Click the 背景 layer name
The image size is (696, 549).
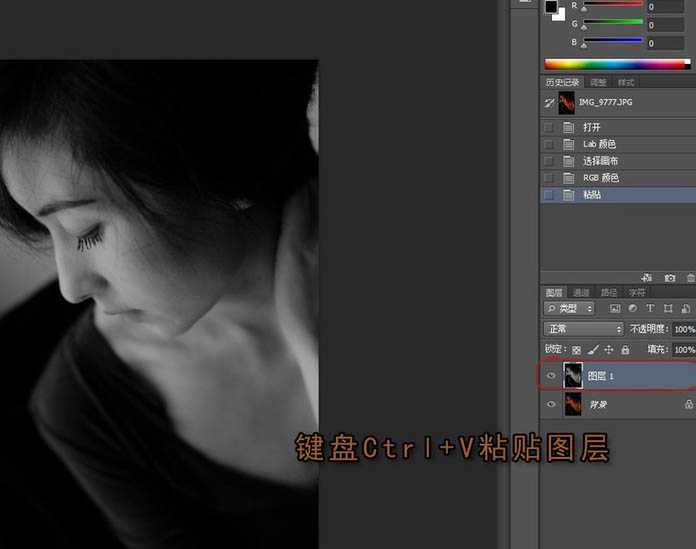(x=598, y=405)
